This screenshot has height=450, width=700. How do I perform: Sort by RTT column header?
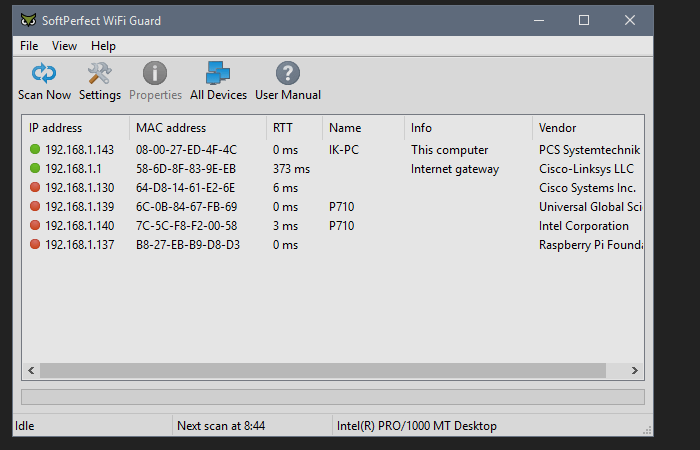coord(295,128)
